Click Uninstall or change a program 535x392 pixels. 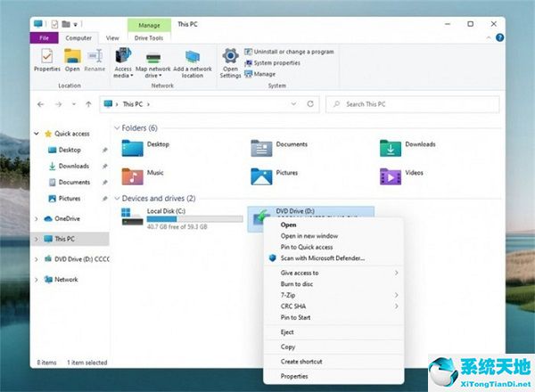pyautogui.click(x=289, y=52)
